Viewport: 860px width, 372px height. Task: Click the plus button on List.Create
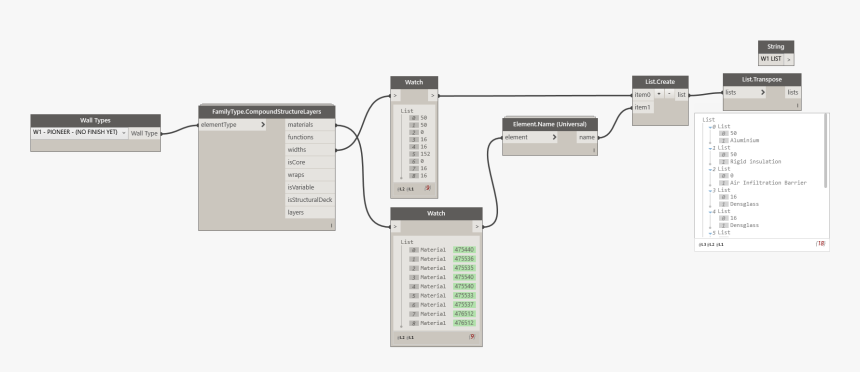pyautogui.click(x=659, y=94)
